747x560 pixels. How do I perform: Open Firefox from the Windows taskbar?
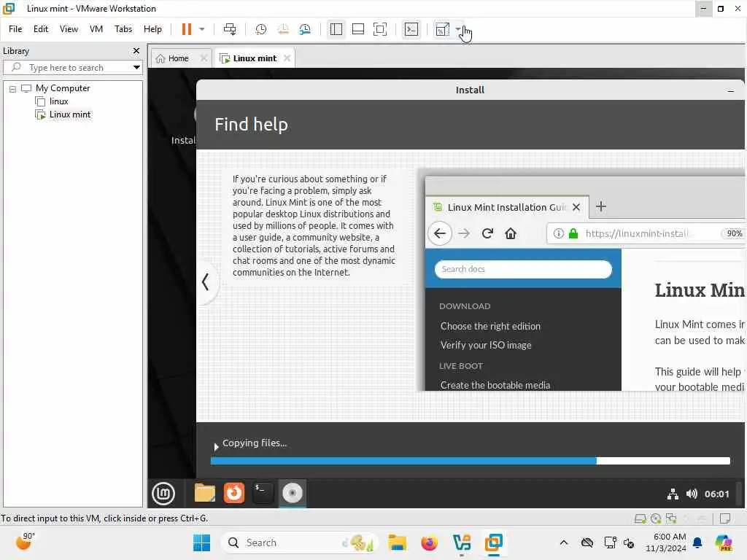[429, 542]
